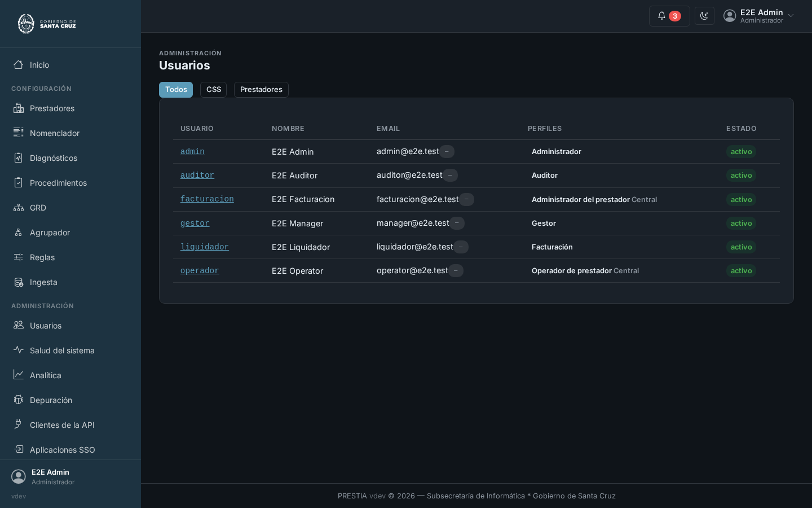Viewport: 812px width, 508px height.
Task: Click the dash badge next to auditor@e2e.test
Action: [x=450, y=175]
